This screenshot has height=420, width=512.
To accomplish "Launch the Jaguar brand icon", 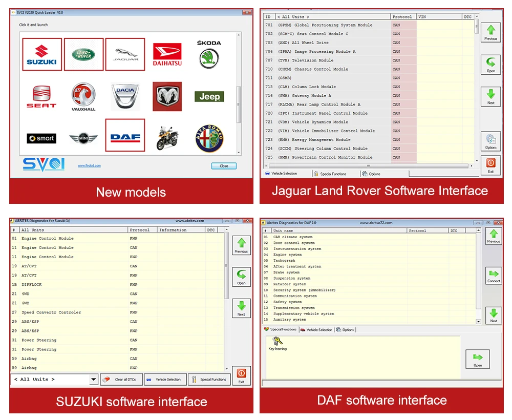I will tap(125, 54).
